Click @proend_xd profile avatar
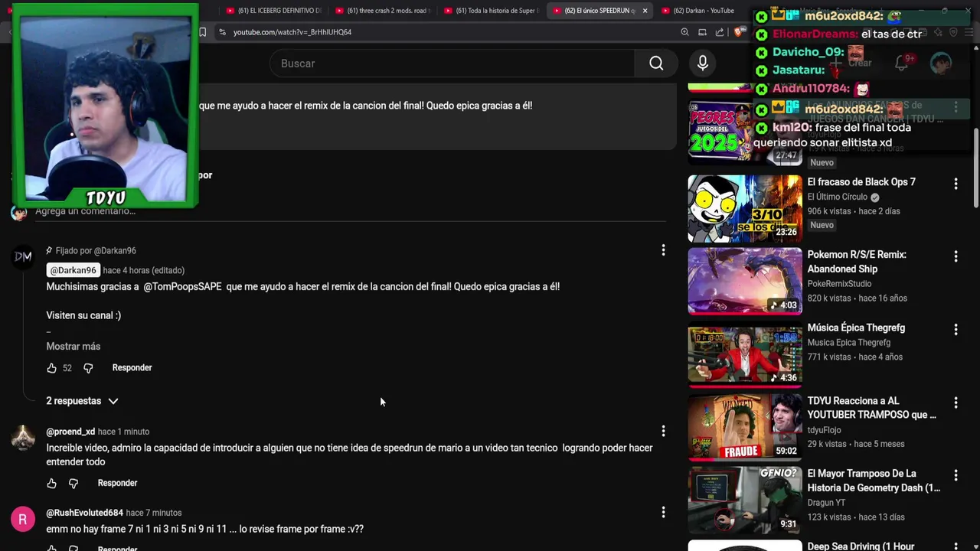The height and width of the screenshot is (551, 980). pyautogui.click(x=23, y=438)
